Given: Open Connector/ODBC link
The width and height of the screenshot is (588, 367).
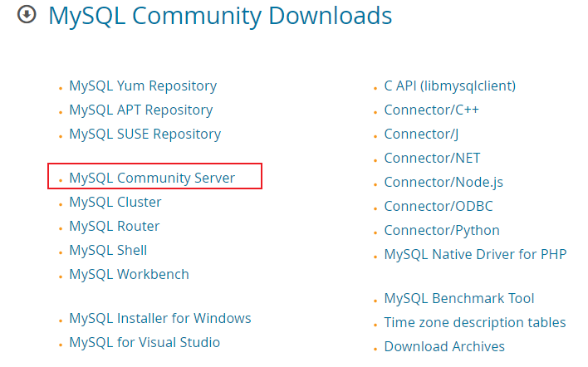Looking at the screenshot, I should tap(439, 206).
